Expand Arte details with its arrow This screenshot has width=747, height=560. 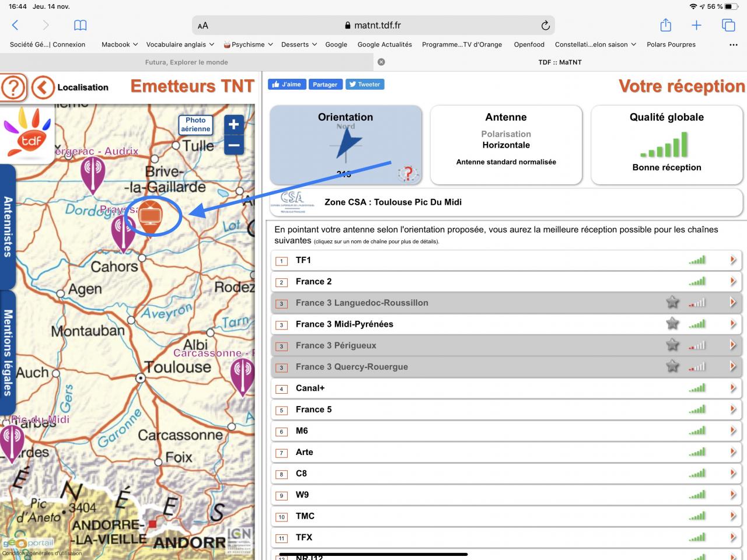733,452
